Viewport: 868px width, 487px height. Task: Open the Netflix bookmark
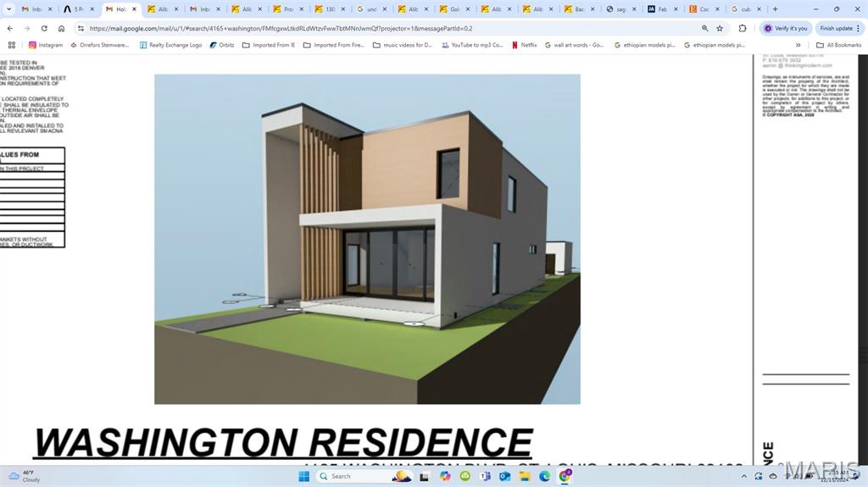click(x=524, y=45)
